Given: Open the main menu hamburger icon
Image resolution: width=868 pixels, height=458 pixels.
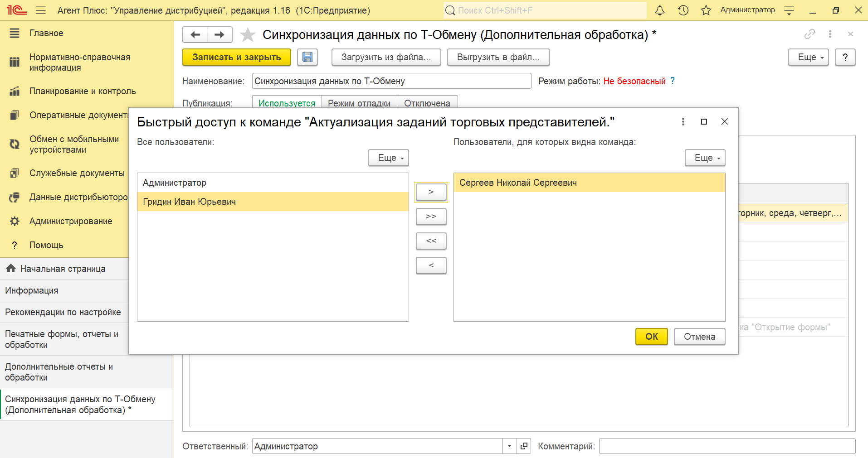Looking at the screenshot, I should tap(41, 10).
